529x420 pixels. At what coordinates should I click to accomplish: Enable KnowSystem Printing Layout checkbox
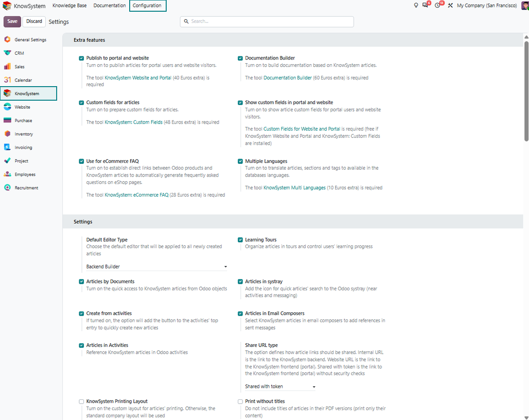(x=81, y=401)
